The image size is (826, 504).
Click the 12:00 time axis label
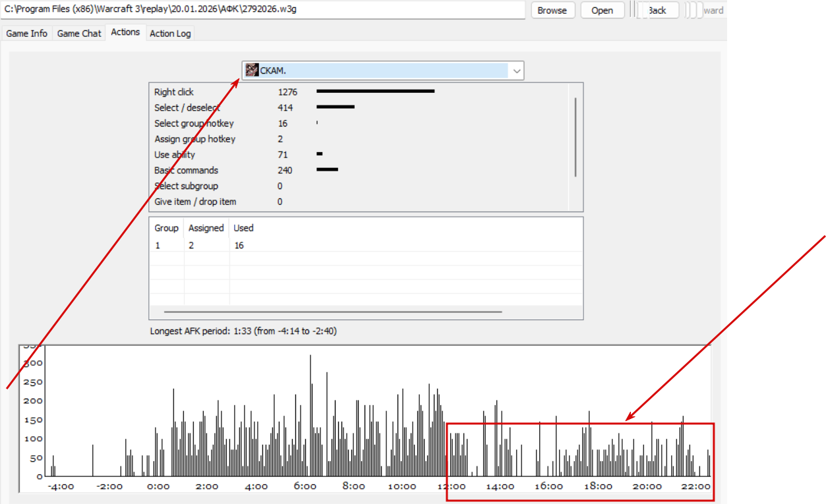click(452, 486)
